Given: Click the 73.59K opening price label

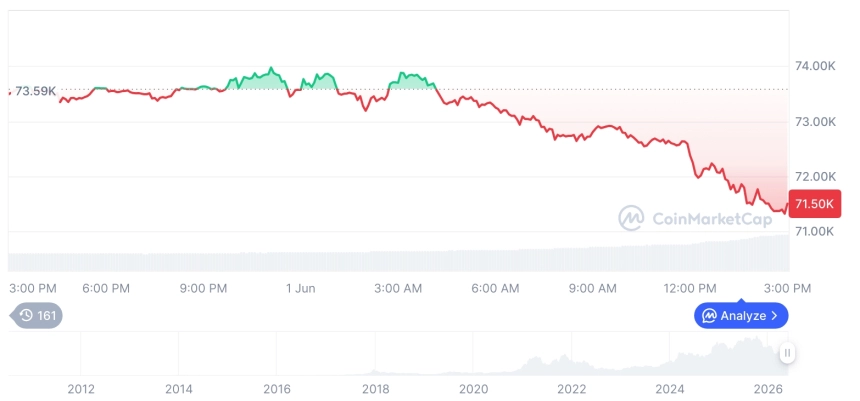Looking at the screenshot, I should pos(35,91).
